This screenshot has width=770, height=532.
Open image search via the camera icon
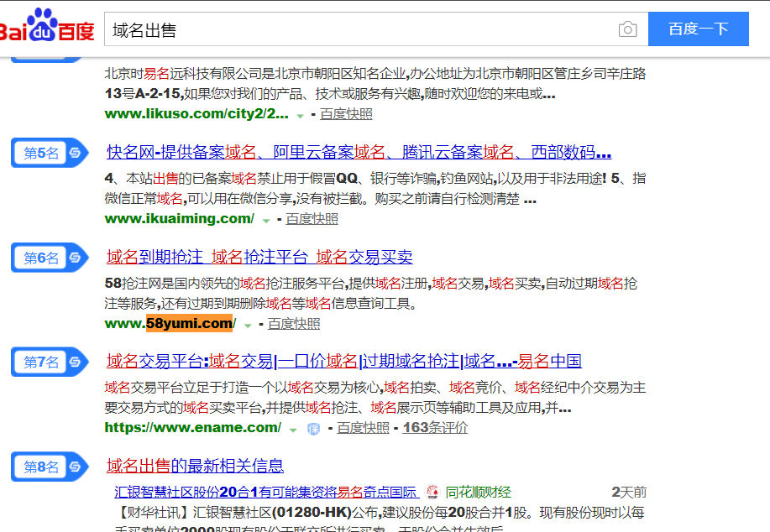coord(627,29)
